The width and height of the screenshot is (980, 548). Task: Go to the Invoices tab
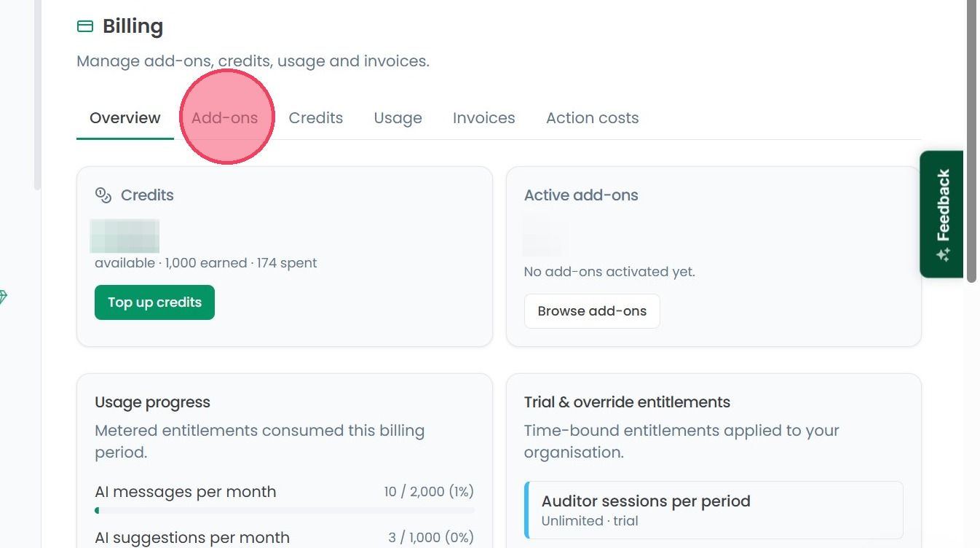(x=484, y=118)
